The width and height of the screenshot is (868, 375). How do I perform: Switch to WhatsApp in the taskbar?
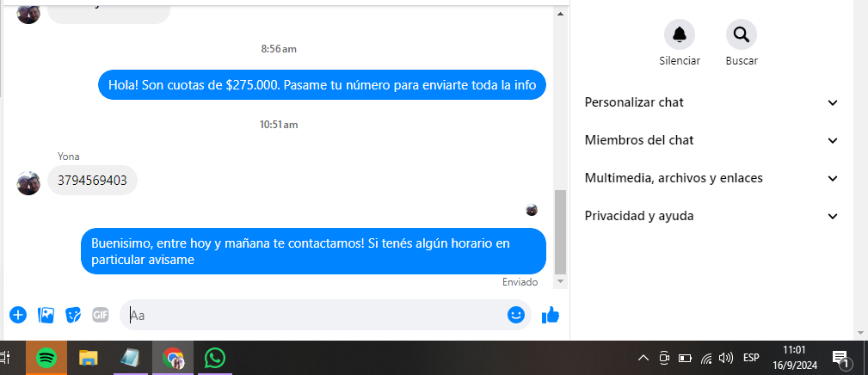(215, 358)
